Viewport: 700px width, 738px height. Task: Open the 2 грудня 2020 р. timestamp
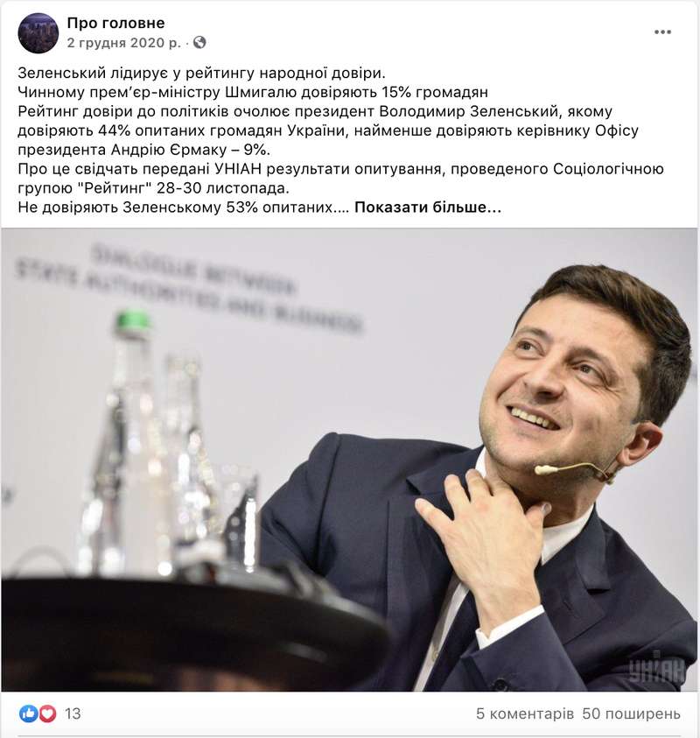pyautogui.click(x=123, y=42)
